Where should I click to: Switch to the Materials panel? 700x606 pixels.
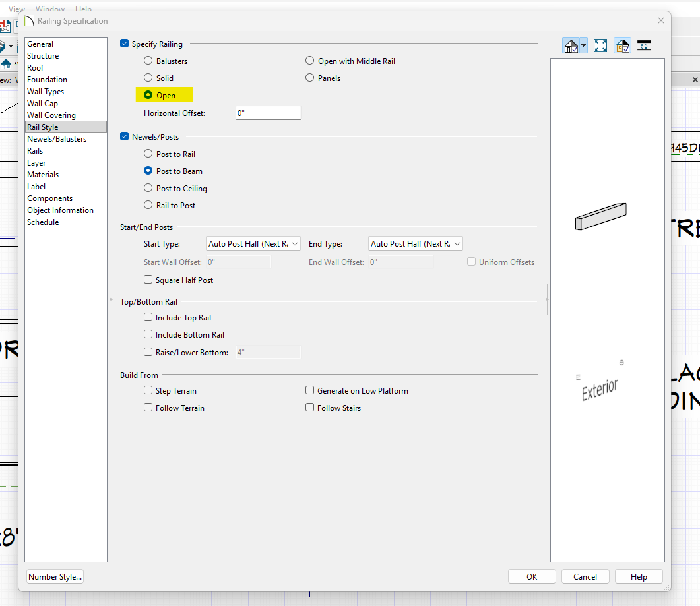(x=43, y=175)
